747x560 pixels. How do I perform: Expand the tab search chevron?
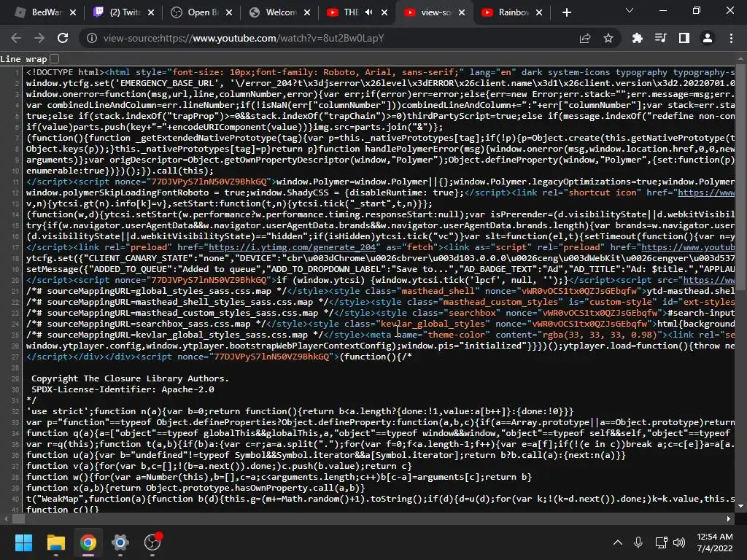point(630,10)
